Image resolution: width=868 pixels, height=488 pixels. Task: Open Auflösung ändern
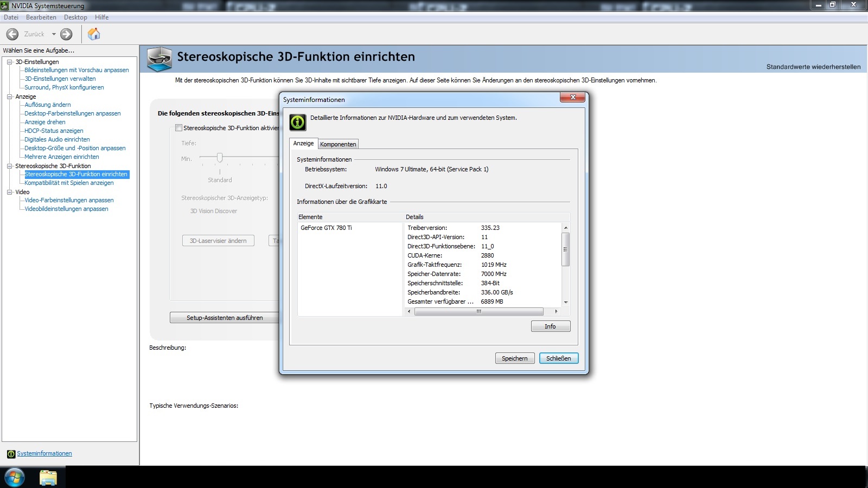(x=48, y=105)
